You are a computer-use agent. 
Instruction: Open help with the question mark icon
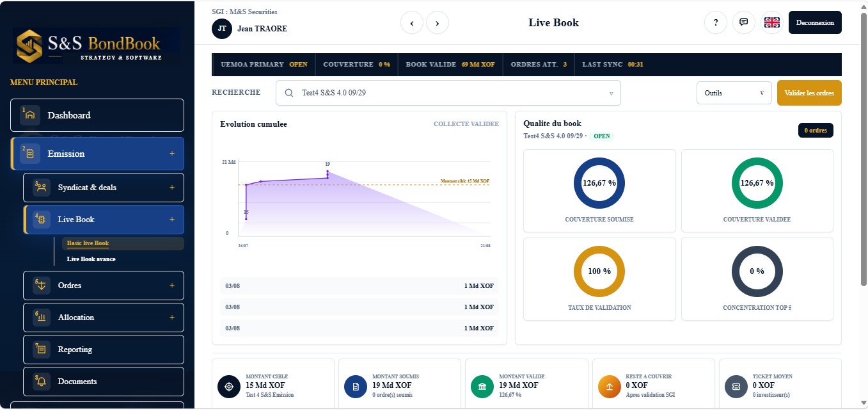(716, 22)
